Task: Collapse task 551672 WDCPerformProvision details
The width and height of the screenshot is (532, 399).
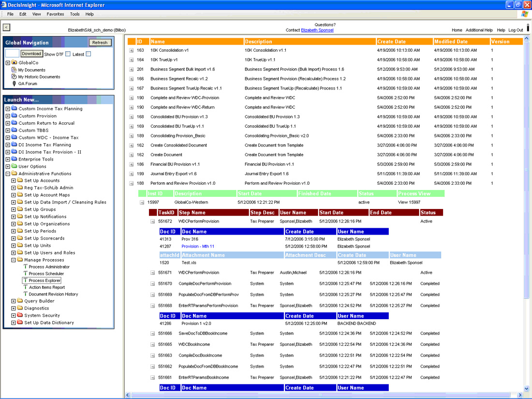Action: tap(153, 222)
